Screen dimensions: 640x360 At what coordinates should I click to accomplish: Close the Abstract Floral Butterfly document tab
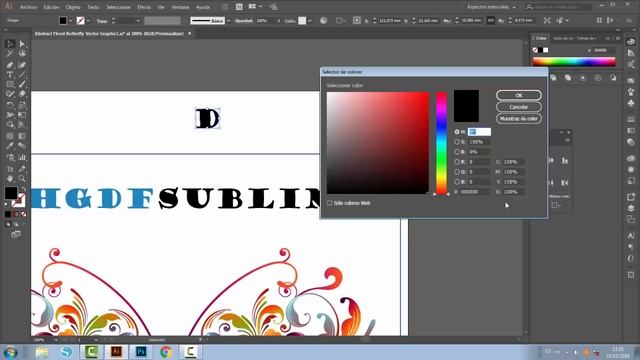point(189,33)
